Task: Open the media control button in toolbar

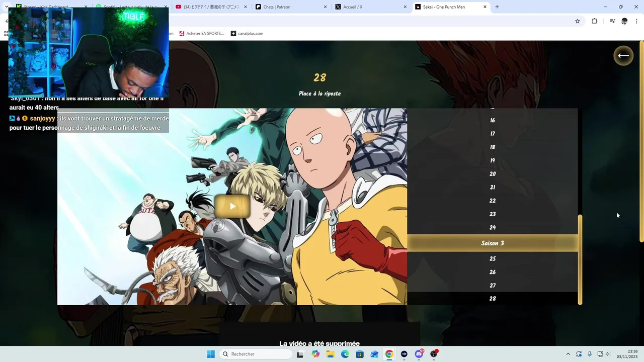Action: 612,21
